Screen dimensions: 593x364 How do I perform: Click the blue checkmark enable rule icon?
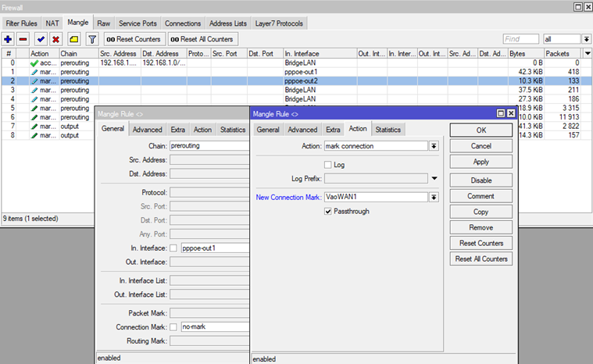[40, 39]
